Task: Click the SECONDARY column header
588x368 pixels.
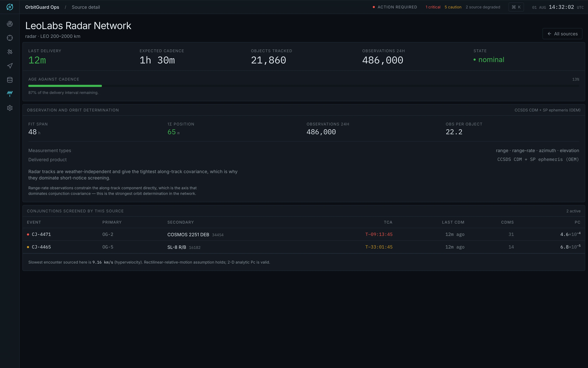Action: (181, 222)
